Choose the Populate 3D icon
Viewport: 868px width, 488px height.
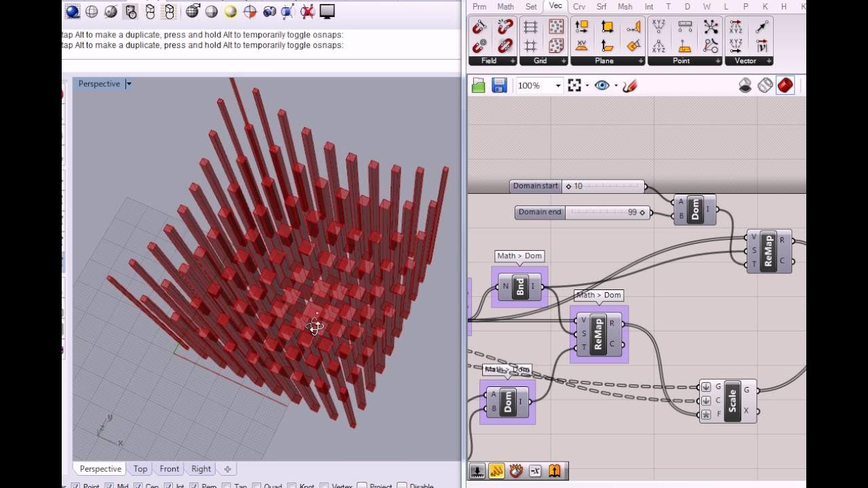pyautogui.click(x=556, y=46)
